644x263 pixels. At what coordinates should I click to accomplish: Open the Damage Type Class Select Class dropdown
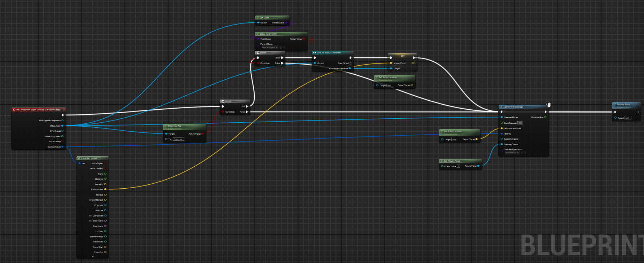[512, 153]
